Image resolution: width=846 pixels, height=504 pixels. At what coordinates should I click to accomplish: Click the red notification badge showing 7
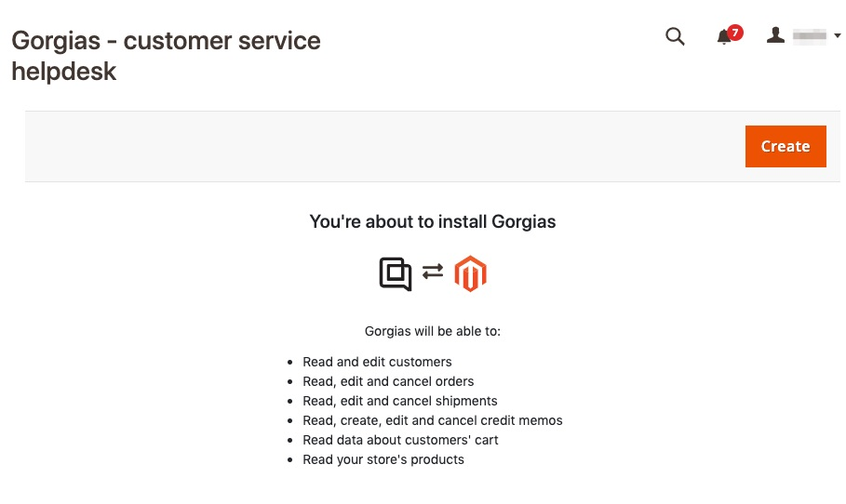click(x=735, y=33)
